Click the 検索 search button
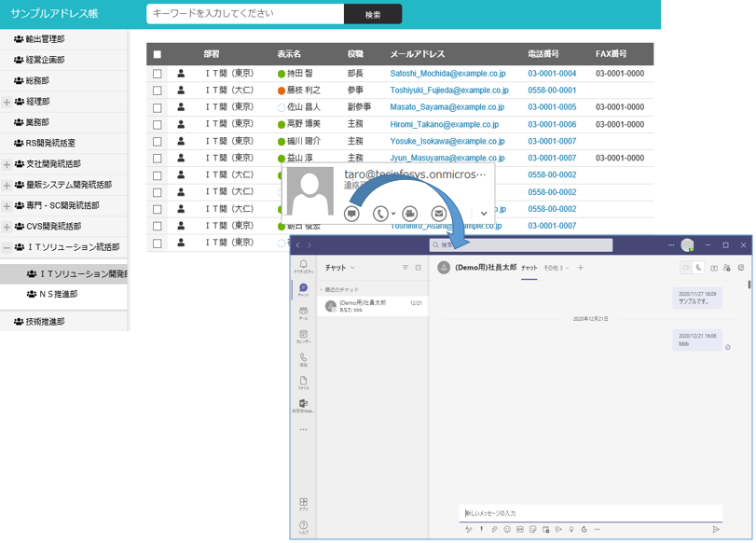Image resolution: width=756 pixels, height=543 pixels. 372,14
